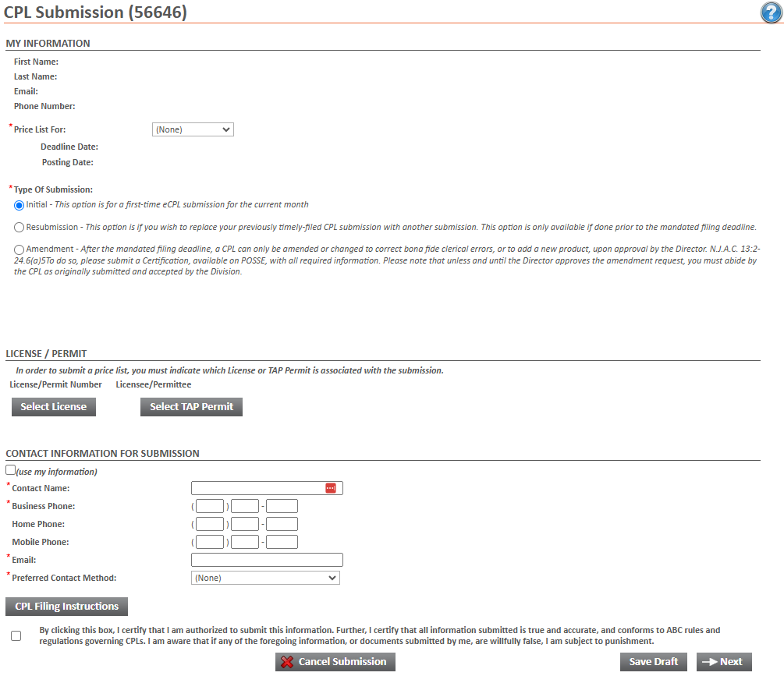Click the 'License/Permit Number' column label
The height and width of the screenshot is (676, 784).
click(55, 384)
